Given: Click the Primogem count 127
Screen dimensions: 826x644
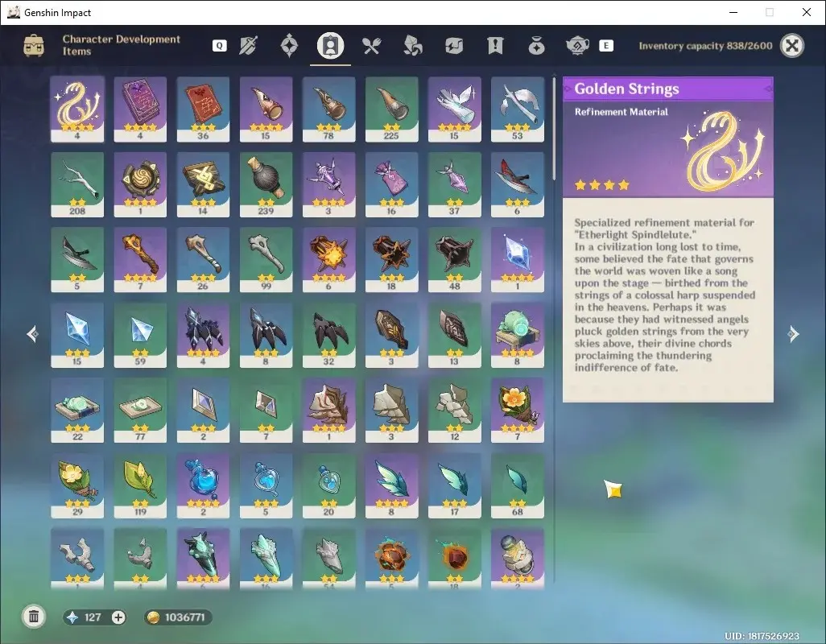Looking at the screenshot, I should point(93,617).
